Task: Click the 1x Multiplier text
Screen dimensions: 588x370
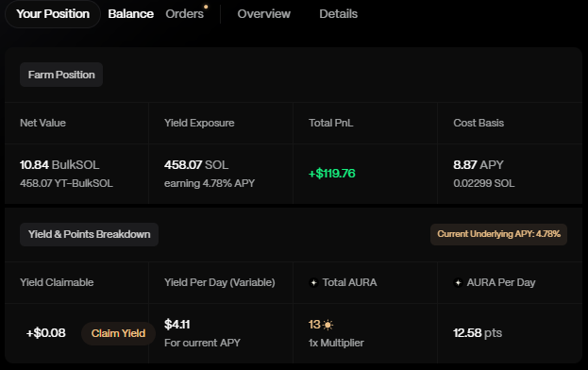Action: [x=336, y=343]
